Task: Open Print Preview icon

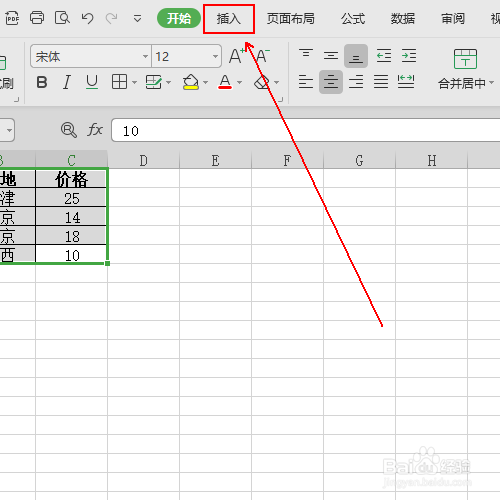Action: [x=62, y=18]
